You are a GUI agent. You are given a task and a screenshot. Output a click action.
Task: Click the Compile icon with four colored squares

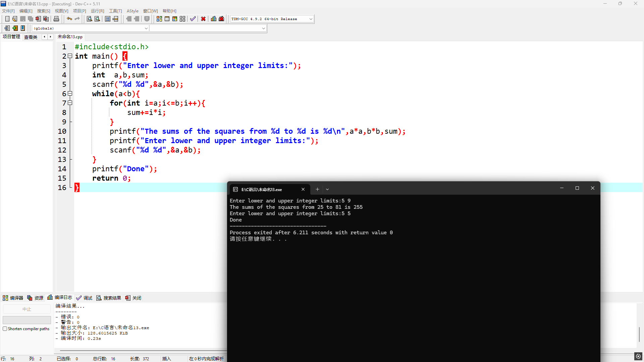[x=159, y=19]
